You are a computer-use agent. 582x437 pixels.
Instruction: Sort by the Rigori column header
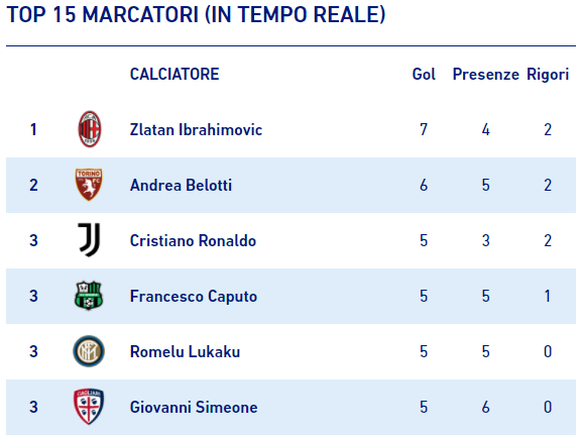click(x=547, y=75)
